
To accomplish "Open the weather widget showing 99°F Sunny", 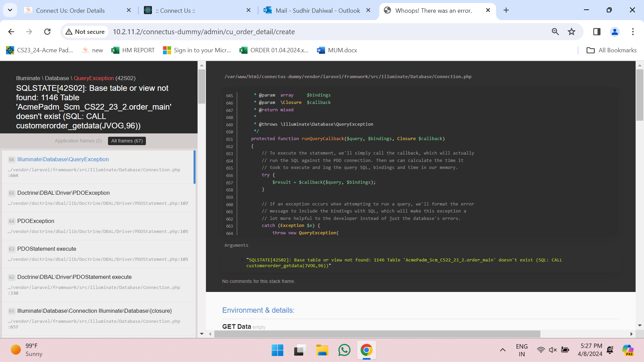I will (27, 350).
